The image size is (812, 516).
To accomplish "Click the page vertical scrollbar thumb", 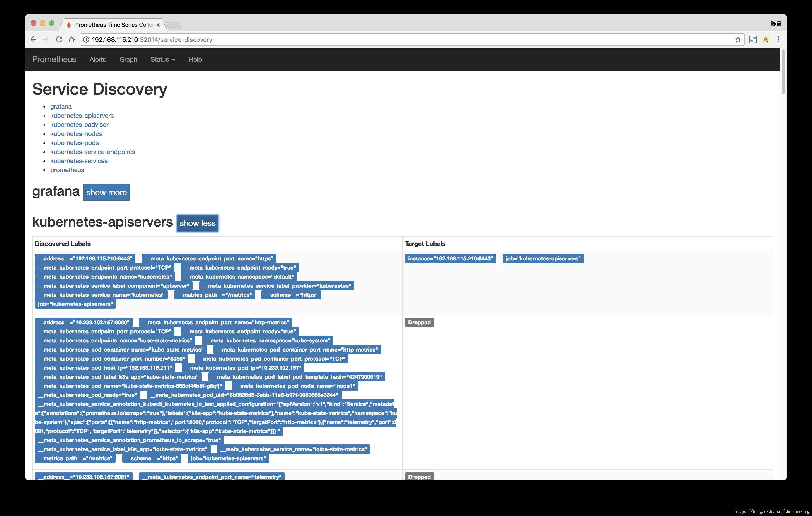I will [783, 71].
